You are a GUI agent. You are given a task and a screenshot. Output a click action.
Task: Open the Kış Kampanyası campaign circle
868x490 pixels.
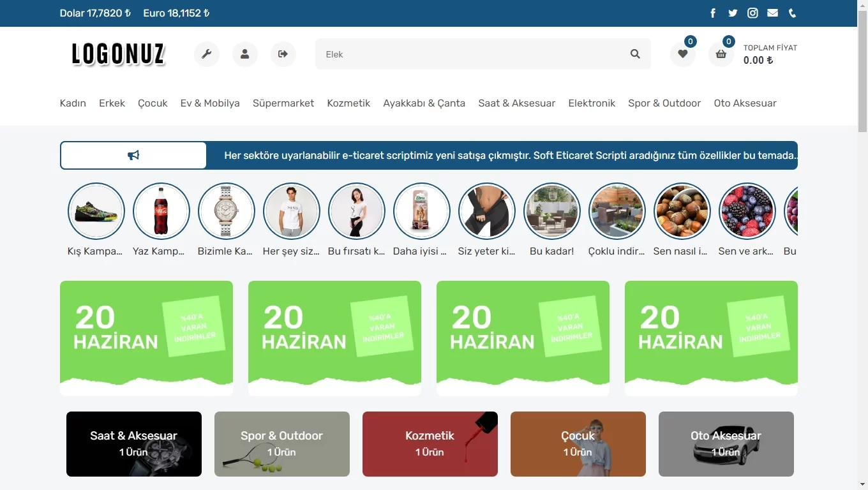(x=96, y=211)
